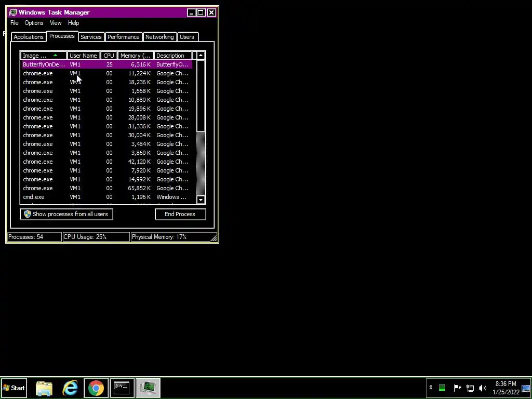Image resolution: width=532 pixels, height=399 pixels.
Task: Switch to the Applications tab
Action: [29, 37]
